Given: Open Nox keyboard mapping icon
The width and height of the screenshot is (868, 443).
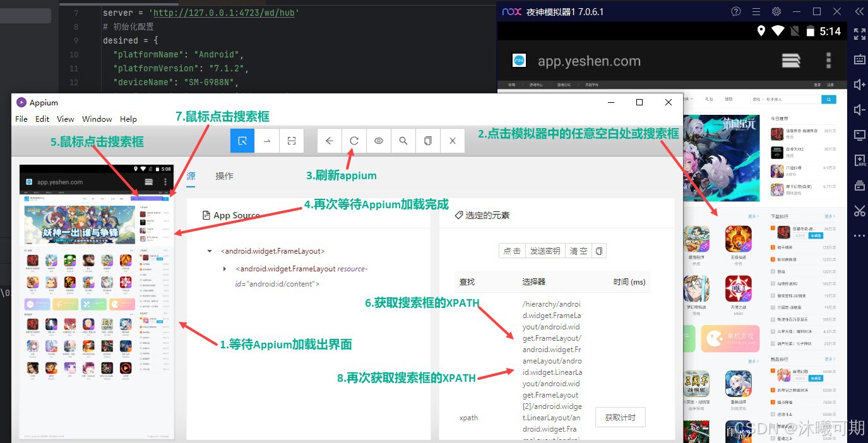Looking at the screenshot, I should [x=859, y=59].
